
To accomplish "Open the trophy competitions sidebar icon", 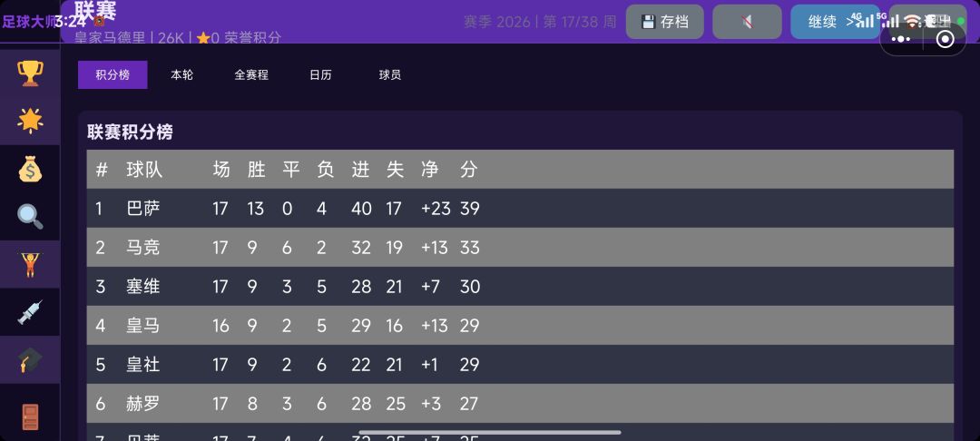I will click(x=30, y=73).
